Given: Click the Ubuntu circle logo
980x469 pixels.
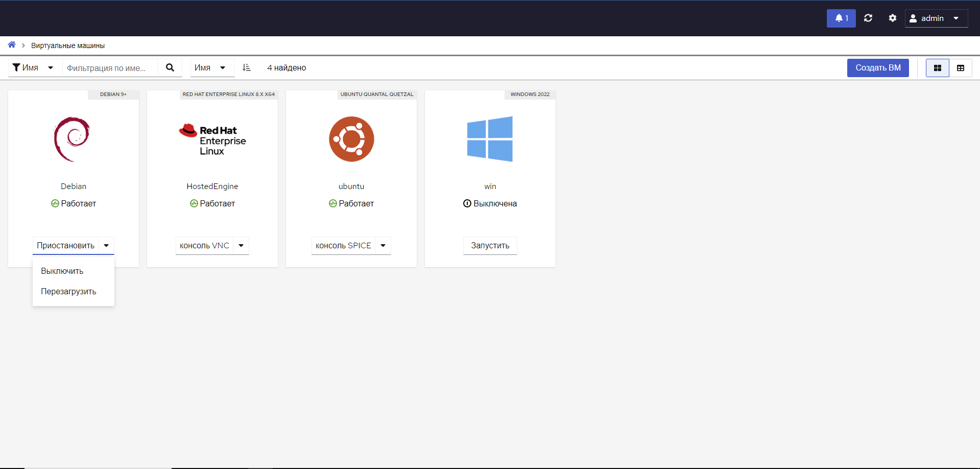Looking at the screenshot, I should pos(351,139).
